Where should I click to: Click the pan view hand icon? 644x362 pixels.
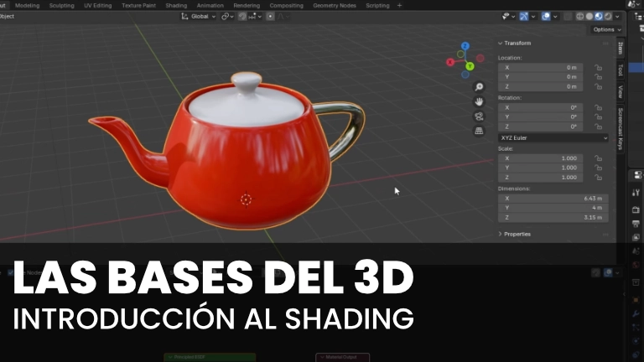[479, 101]
